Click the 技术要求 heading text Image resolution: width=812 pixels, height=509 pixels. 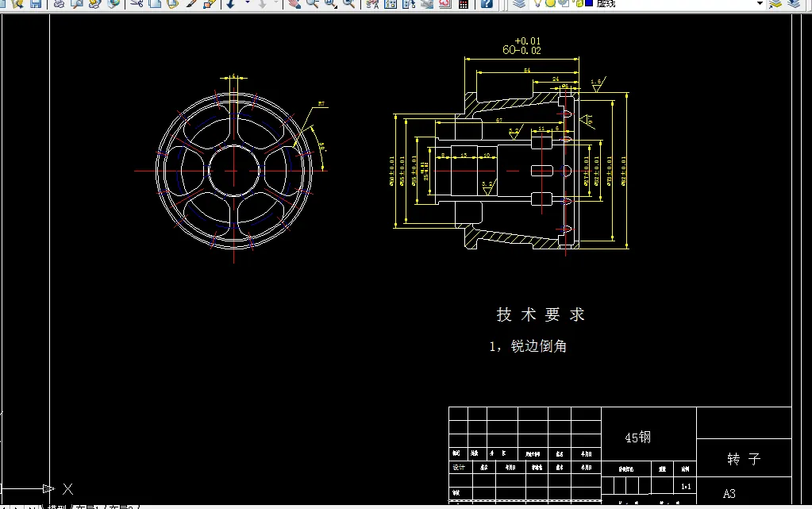[541, 314]
